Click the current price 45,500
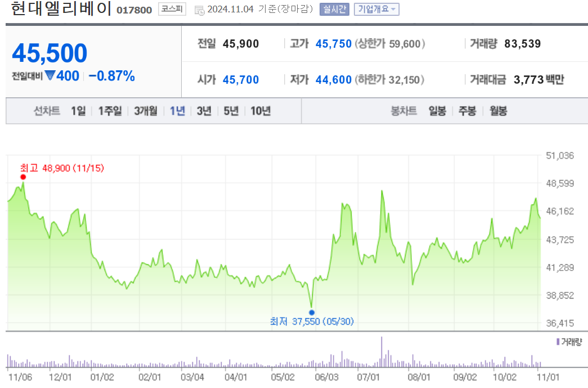Image resolution: width=588 pixels, height=388 pixels. (x=50, y=53)
